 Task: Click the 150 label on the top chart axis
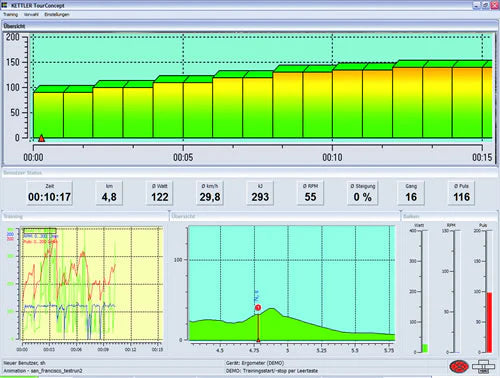click(x=13, y=62)
